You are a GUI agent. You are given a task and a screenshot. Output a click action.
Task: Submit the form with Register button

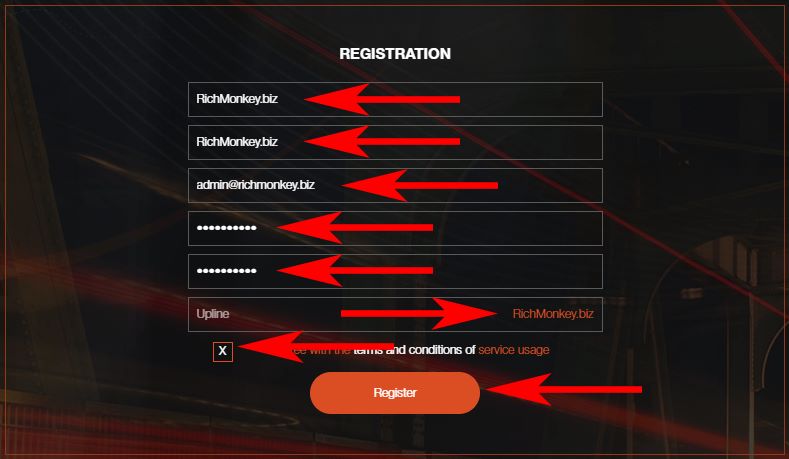coord(395,393)
